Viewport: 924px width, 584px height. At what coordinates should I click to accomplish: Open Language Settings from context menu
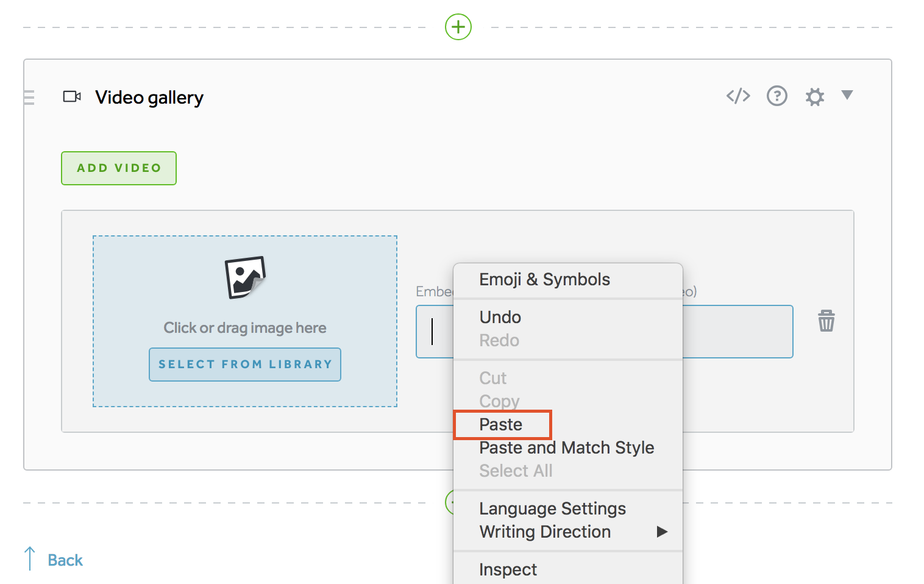(x=552, y=508)
